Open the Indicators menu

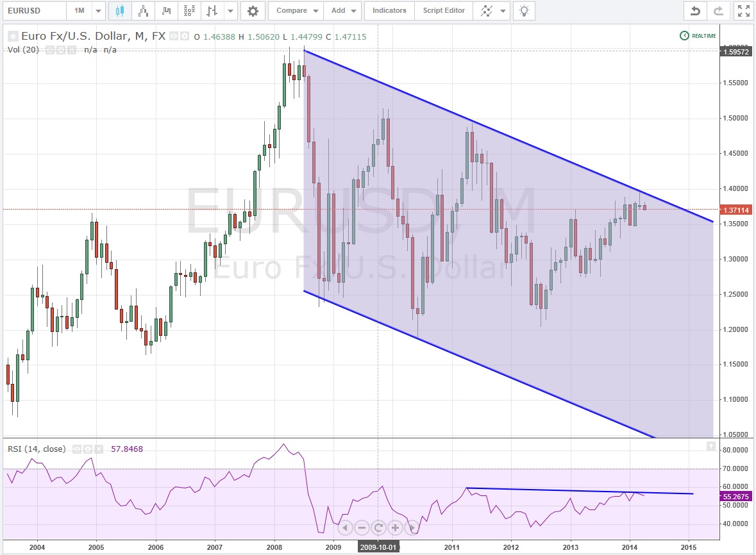389,11
